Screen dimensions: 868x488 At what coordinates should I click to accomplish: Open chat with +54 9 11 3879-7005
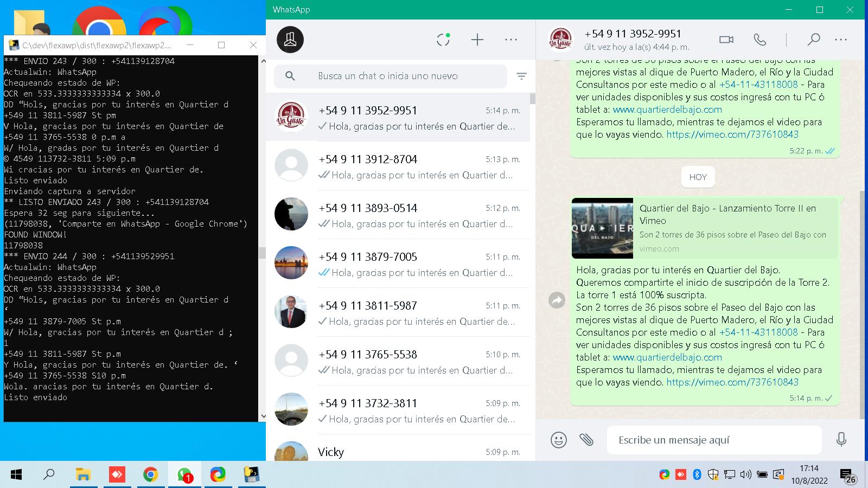398,264
